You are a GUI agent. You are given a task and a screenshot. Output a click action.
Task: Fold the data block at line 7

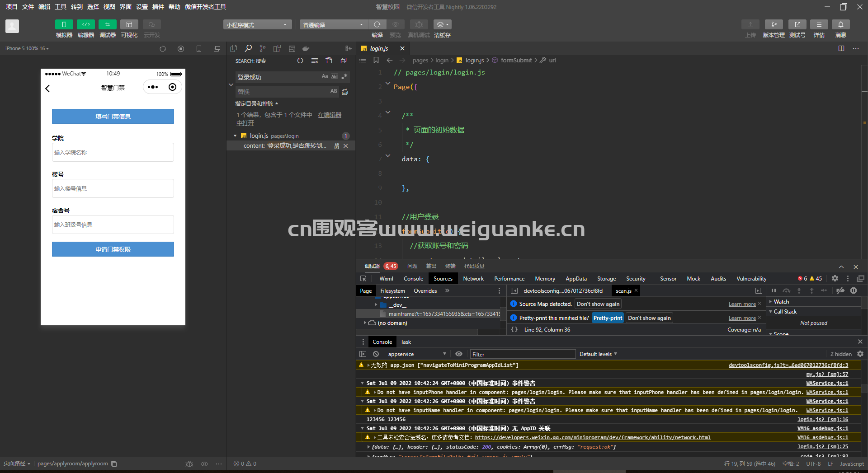point(388,155)
